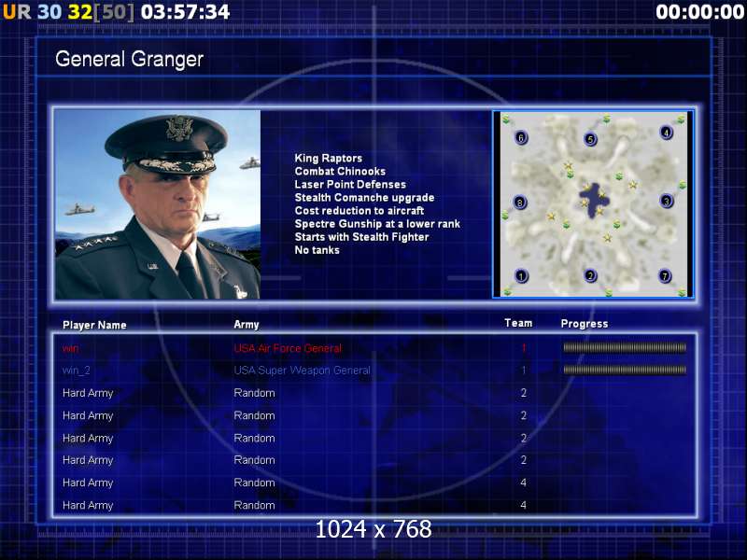Click the 'Combat Chinooks' feature line
Viewport: 747px width, 560px height.
[x=340, y=171]
